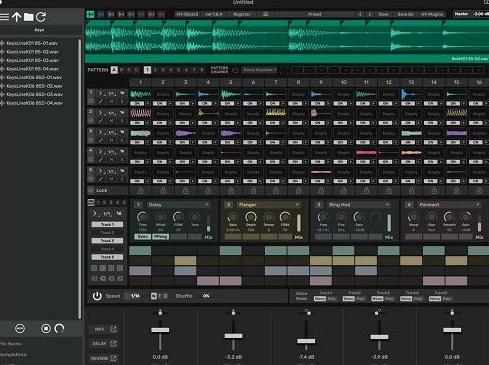Click the Flanger Mix slider
The image size is (489, 365).
click(x=299, y=223)
